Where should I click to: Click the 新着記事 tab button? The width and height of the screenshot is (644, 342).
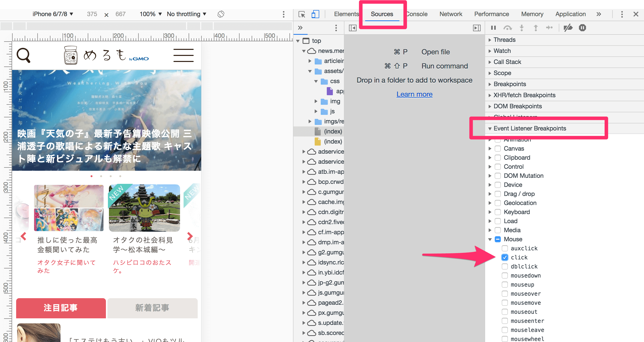pyautogui.click(x=152, y=308)
